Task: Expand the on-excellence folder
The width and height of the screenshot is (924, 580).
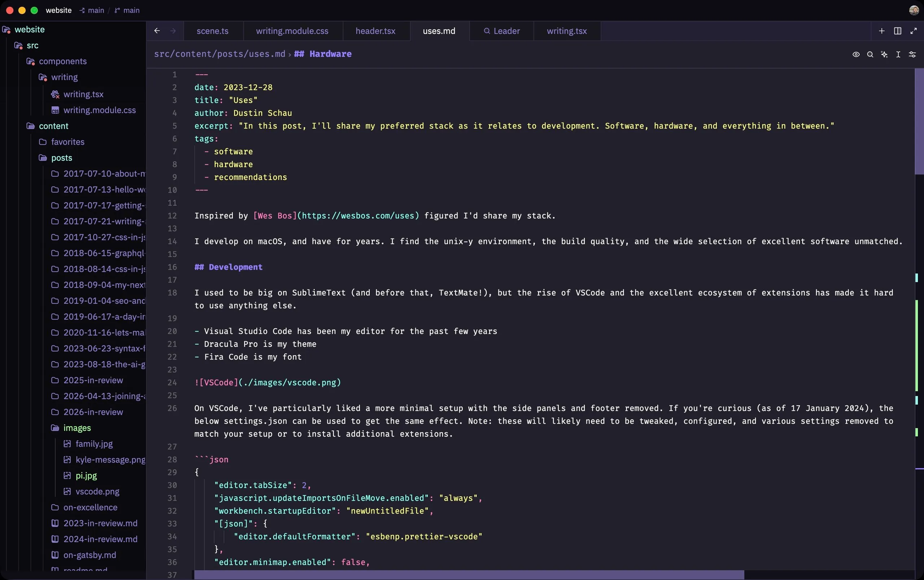Action: tap(84, 507)
